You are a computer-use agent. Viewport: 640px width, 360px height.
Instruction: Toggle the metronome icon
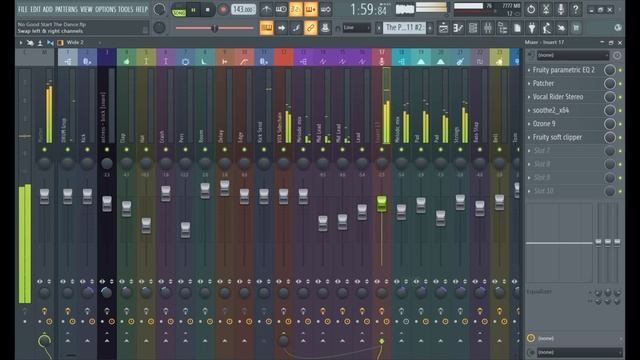pos(266,9)
